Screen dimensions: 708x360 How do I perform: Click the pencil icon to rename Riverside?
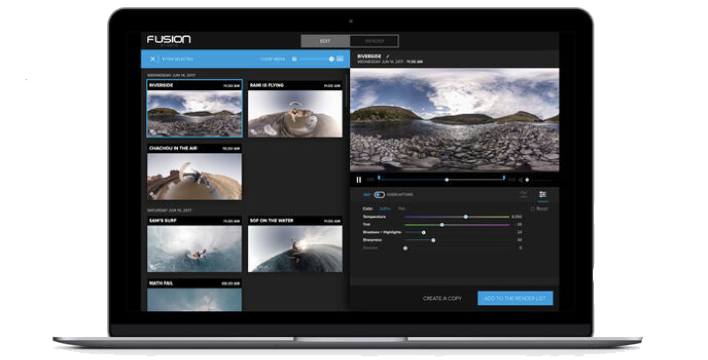click(387, 56)
